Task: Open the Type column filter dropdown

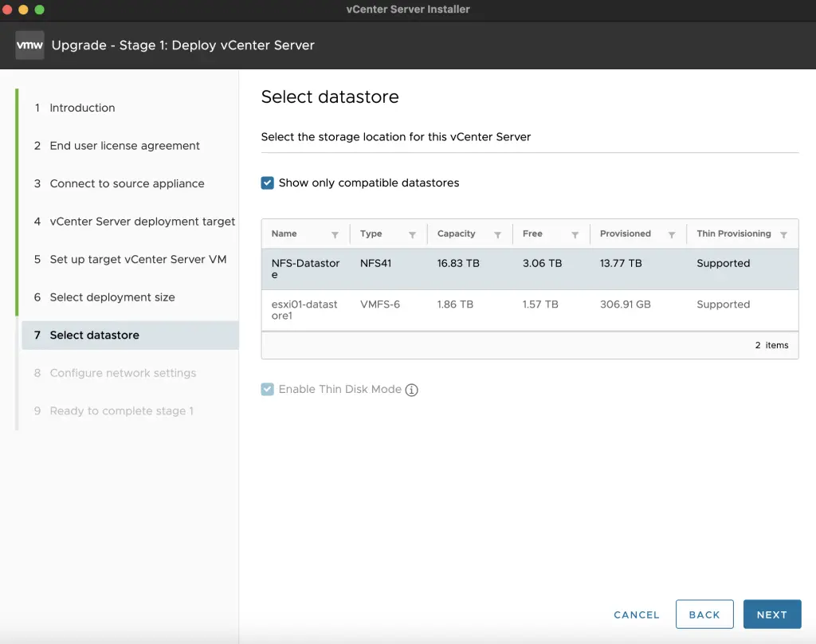Action: click(x=412, y=234)
